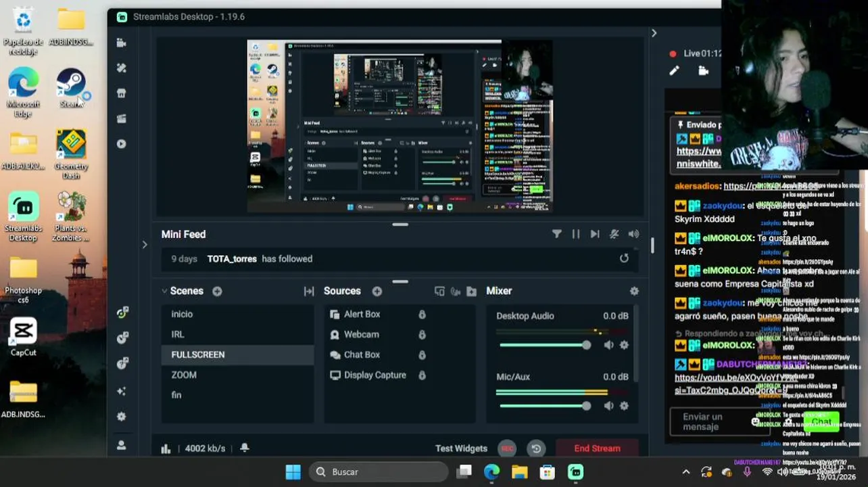
Task: Click the Mini Feed volume speaker icon
Action: [x=633, y=234]
